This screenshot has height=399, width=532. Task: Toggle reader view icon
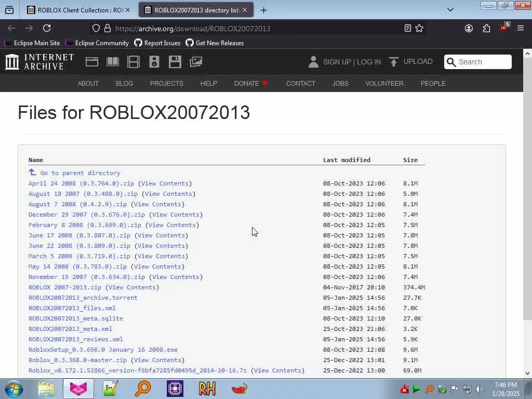(408, 28)
